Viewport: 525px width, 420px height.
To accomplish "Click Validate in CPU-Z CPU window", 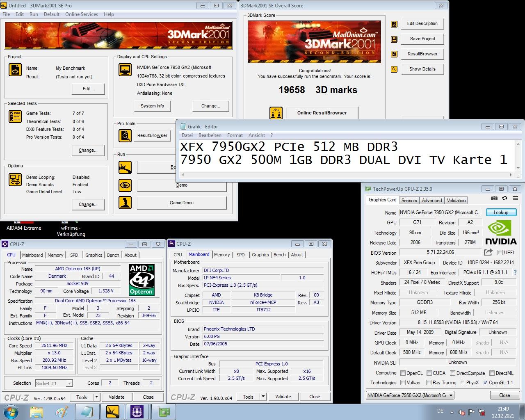I will [x=116, y=397].
